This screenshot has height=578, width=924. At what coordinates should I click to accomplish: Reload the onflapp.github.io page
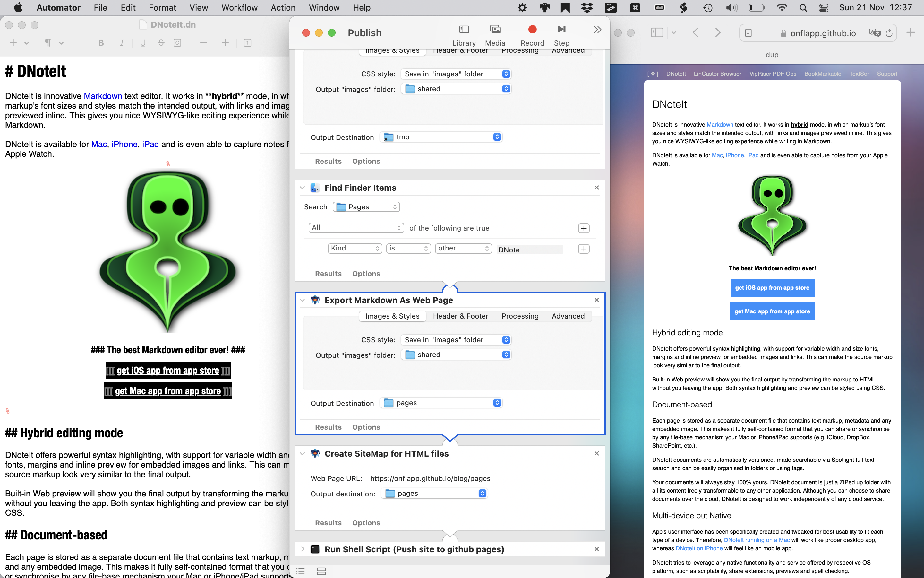click(x=889, y=33)
